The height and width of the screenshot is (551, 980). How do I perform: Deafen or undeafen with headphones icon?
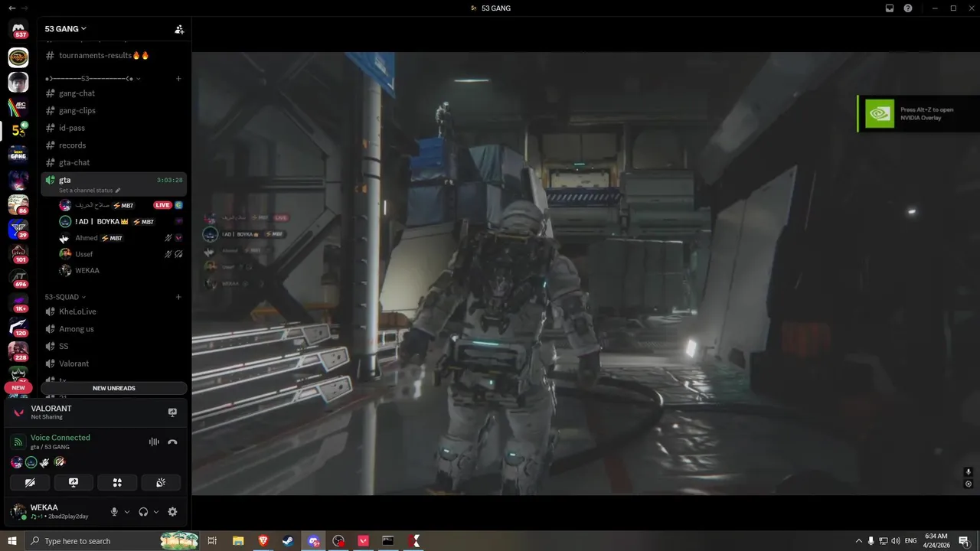pyautogui.click(x=143, y=512)
